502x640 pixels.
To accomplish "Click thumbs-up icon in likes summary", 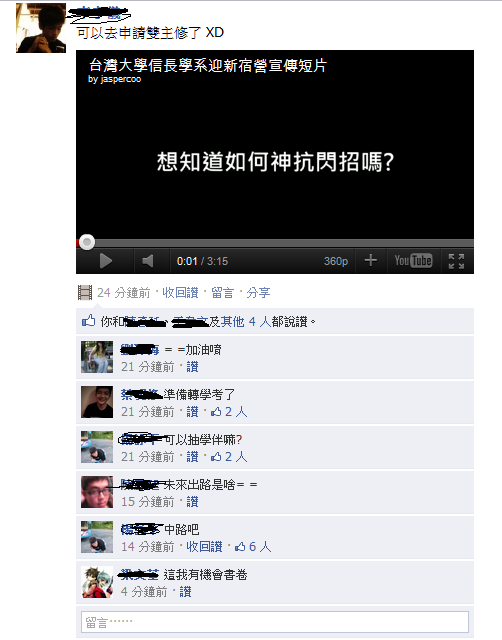I will 89,321.
